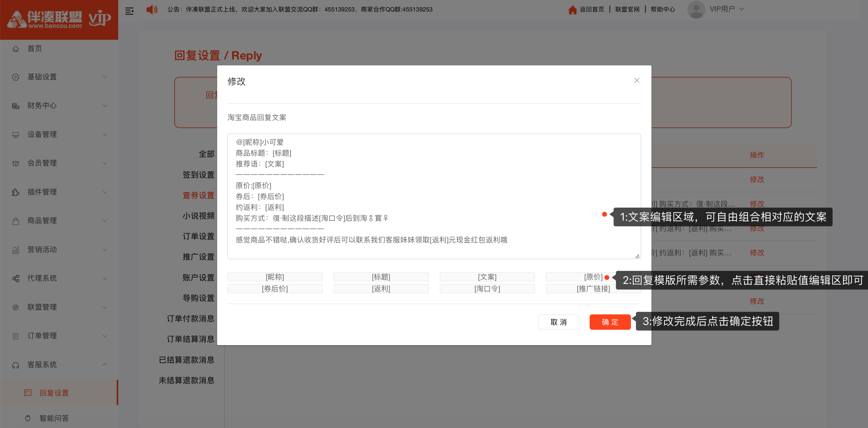Image resolution: width=868 pixels, height=428 pixels.
Task: Click the announcement speaker icon
Action: pyautogui.click(x=152, y=9)
